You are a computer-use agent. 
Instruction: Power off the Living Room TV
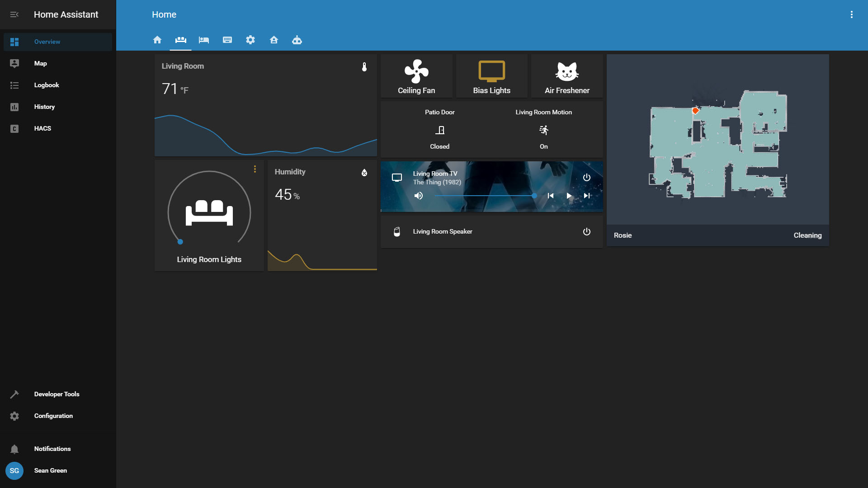click(x=587, y=178)
